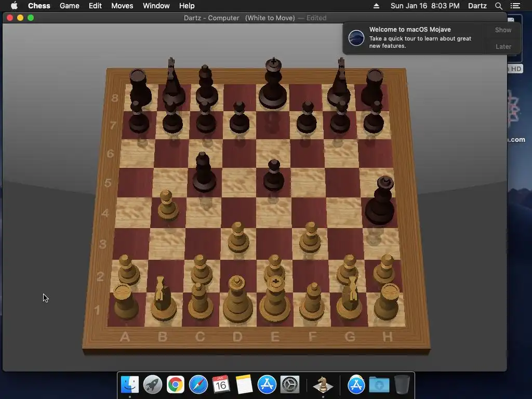This screenshot has width=532, height=399.
Task: Open Safari from the dock
Action: (198, 384)
